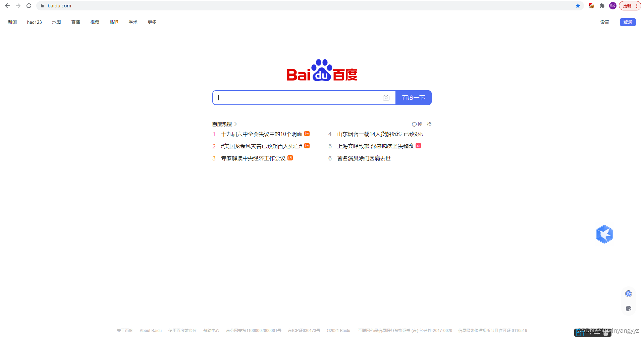Open 学术 in top navigation
The width and height of the screenshot is (644, 337).
pos(133,22)
